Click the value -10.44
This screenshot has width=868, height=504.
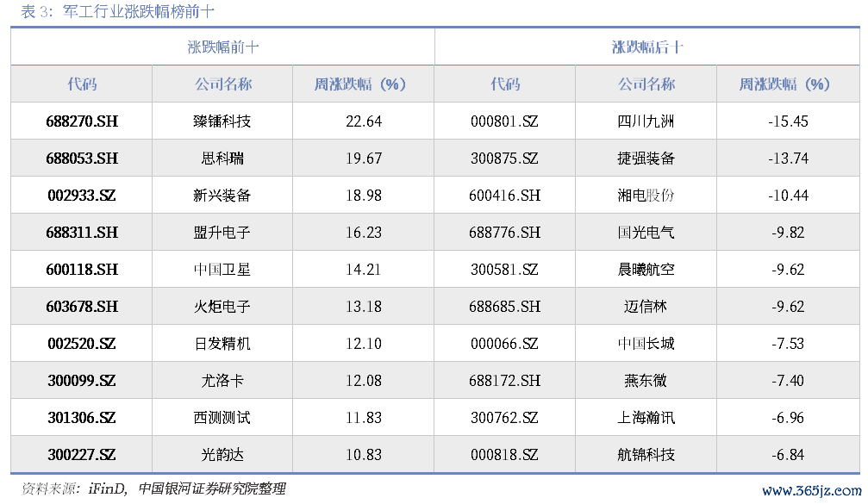click(789, 196)
